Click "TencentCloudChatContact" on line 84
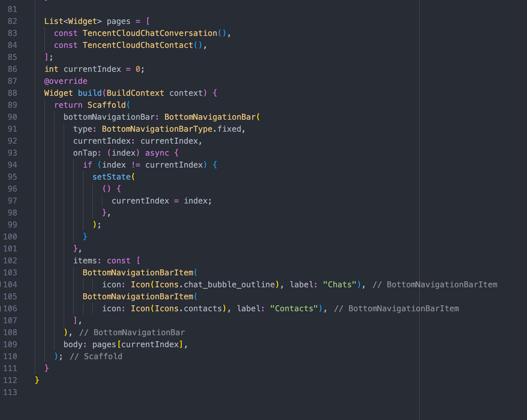 138,45
